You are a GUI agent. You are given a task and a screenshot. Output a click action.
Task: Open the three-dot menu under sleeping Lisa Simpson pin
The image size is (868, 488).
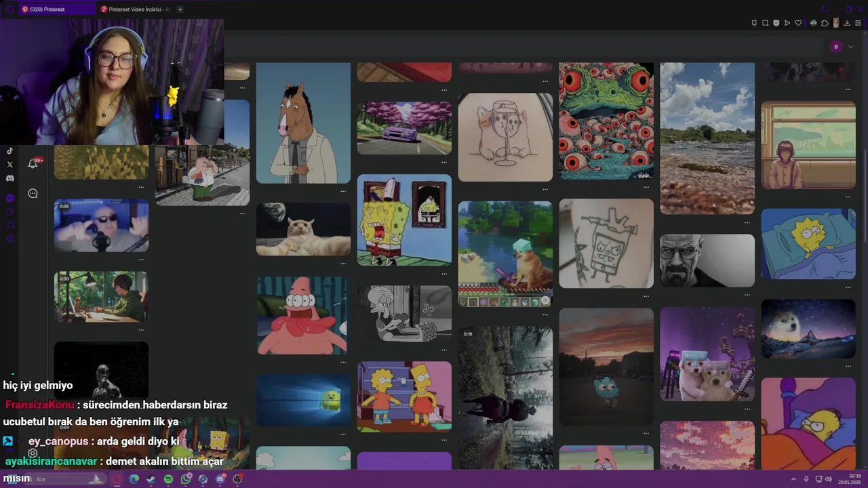848,287
